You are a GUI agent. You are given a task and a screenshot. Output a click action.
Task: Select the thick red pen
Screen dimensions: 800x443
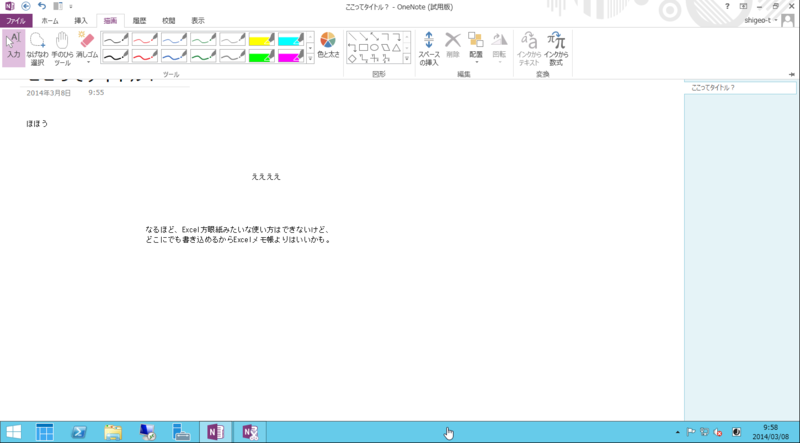tap(145, 56)
